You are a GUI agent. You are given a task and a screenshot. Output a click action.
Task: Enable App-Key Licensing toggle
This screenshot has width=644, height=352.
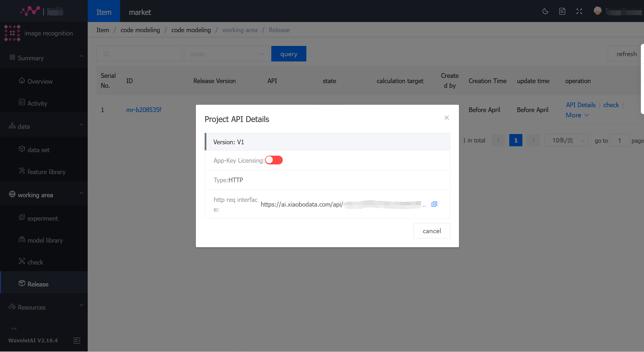coord(274,160)
